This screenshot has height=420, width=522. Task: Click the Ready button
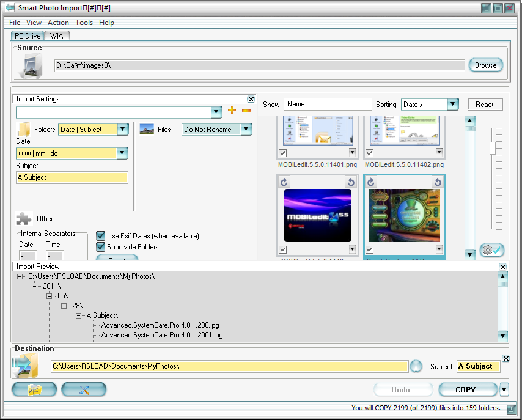coord(485,105)
